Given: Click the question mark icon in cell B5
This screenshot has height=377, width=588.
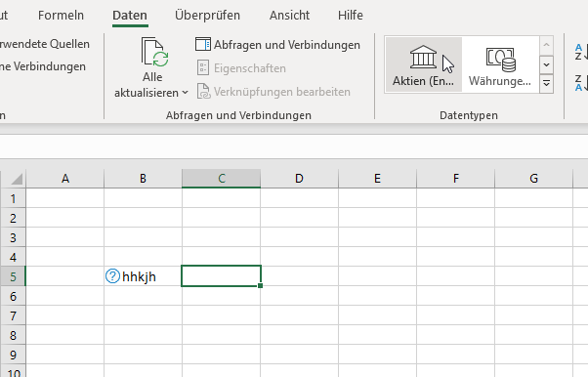Looking at the screenshot, I should (x=112, y=276).
